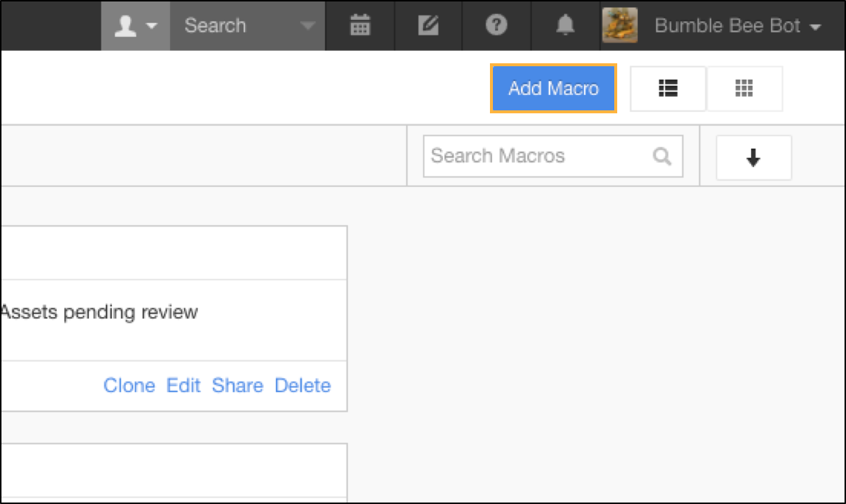Click the Bumble Bee Bot avatar

(620, 25)
